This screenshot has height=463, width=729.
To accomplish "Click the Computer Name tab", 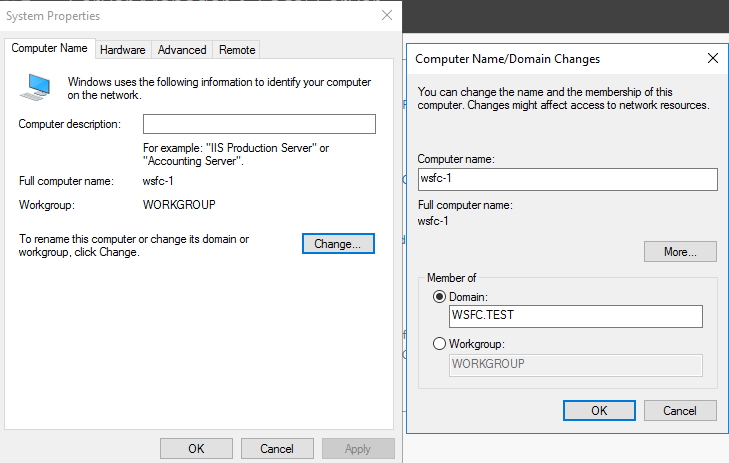I will pos(50,48).
